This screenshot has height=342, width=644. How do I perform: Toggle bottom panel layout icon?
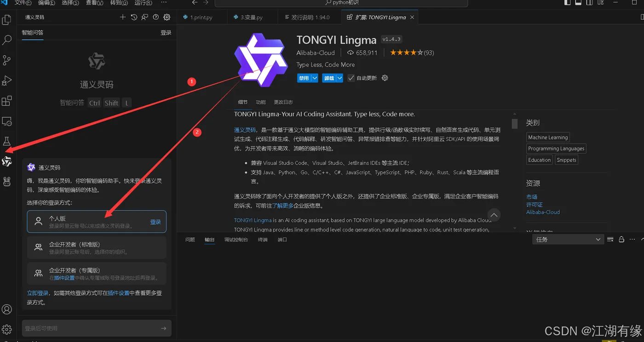point(578,3)
